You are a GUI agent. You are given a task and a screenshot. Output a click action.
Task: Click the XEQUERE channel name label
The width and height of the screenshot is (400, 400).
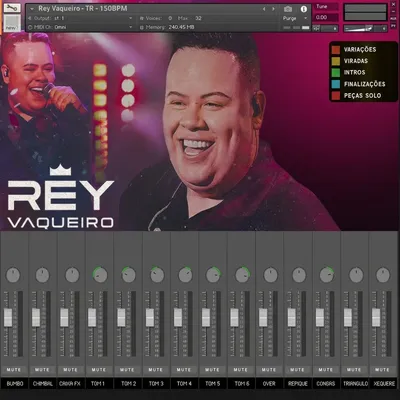(x=384, y=384)
